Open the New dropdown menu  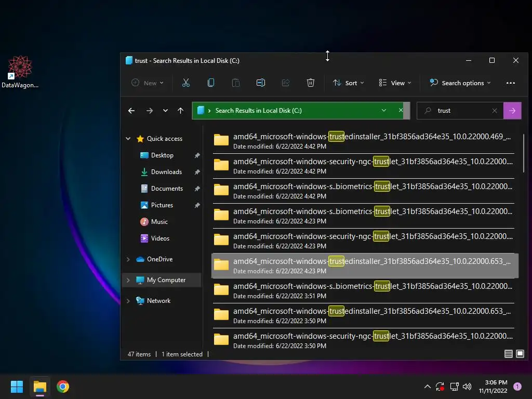tap(148, 83)
